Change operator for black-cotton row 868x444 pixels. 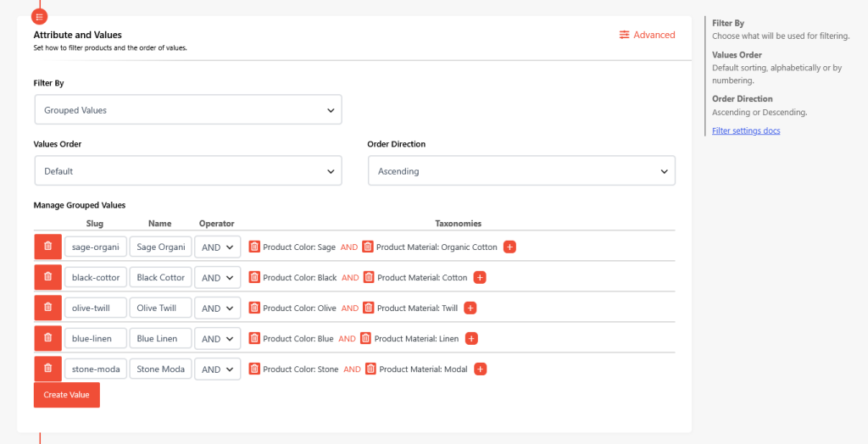218,277
